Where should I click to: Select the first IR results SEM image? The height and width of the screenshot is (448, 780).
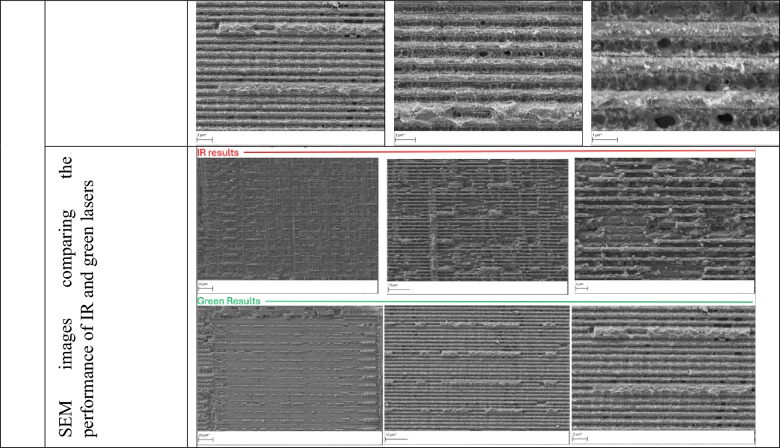(x=288, y=219)
